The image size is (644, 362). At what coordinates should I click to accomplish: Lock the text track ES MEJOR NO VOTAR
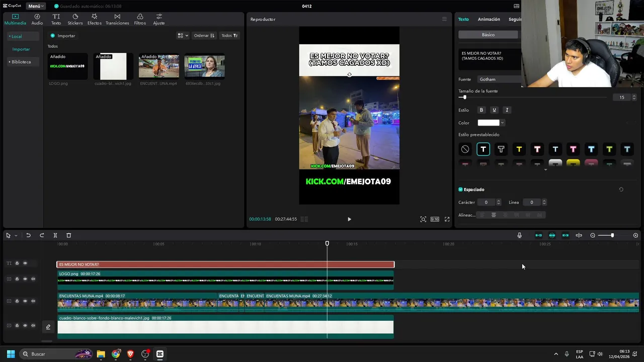click(x=17, y=263)
